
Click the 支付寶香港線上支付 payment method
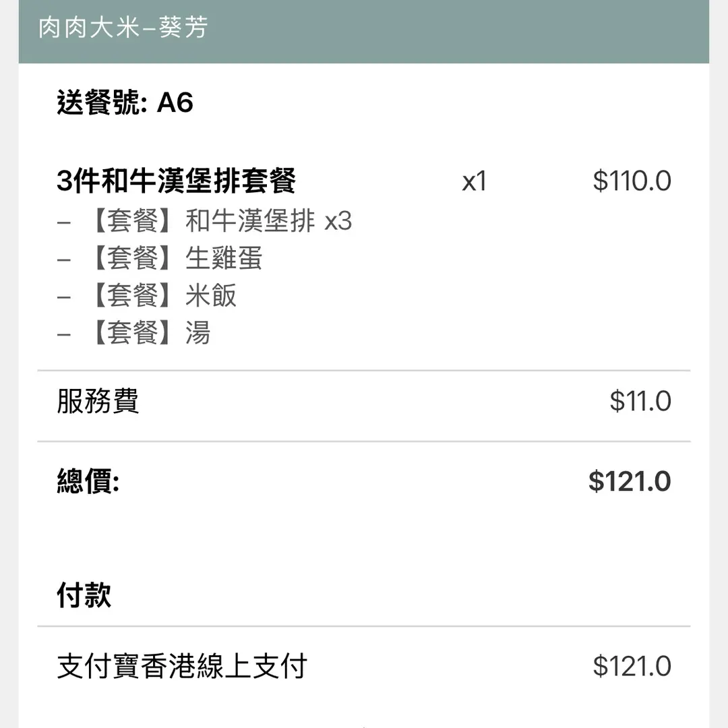pos(182,666)
